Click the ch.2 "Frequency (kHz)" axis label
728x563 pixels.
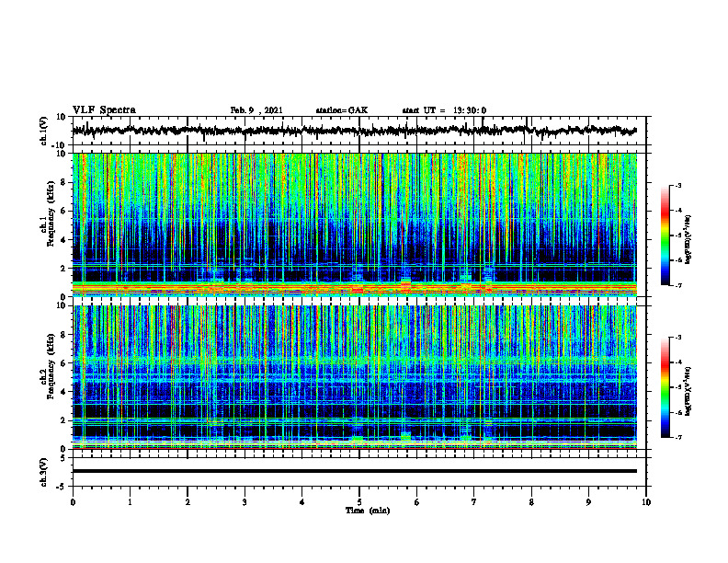click(51, 366)
